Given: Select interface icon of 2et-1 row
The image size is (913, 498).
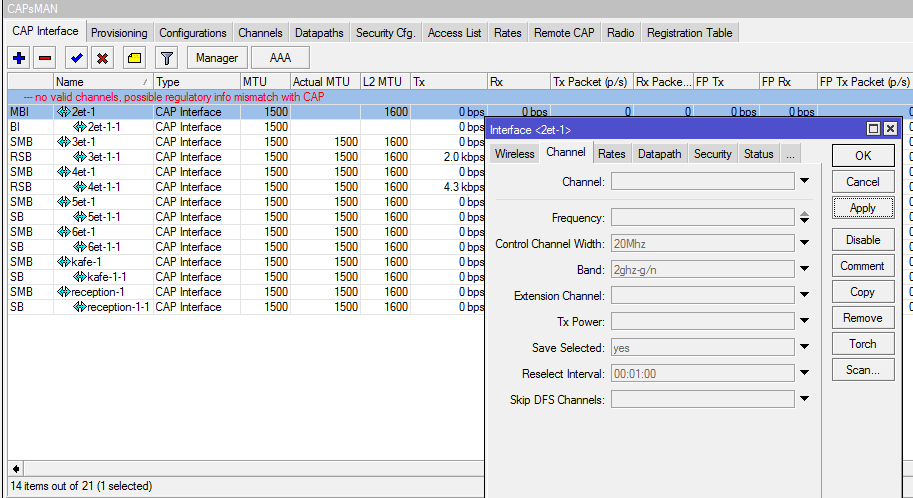Looking at the screenshot, I should coord(63,112).
